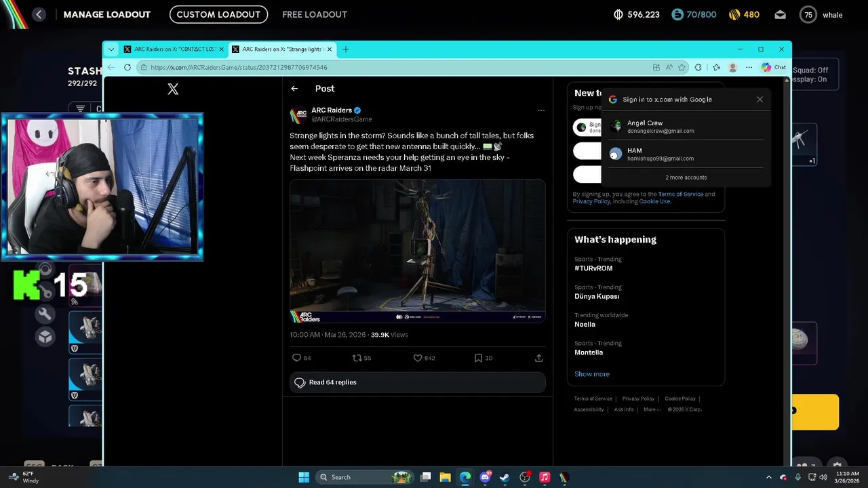This screenshot has height=488, width=868.
Task: Choose the HAM Google account
Action: tap(686, 154)
